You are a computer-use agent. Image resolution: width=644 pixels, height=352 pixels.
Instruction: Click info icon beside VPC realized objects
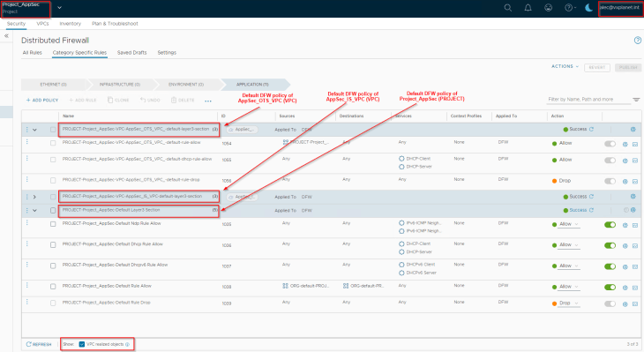click(127, 344)
